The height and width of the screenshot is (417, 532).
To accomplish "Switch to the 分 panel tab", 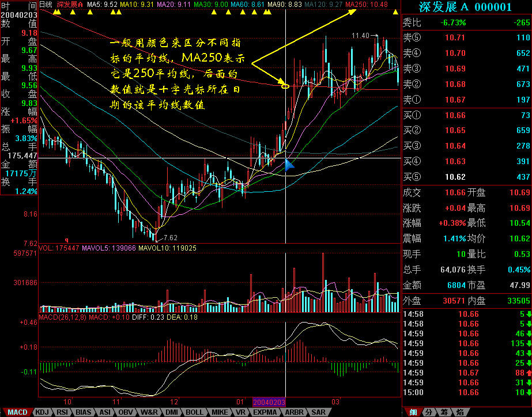I will point(429,412).
